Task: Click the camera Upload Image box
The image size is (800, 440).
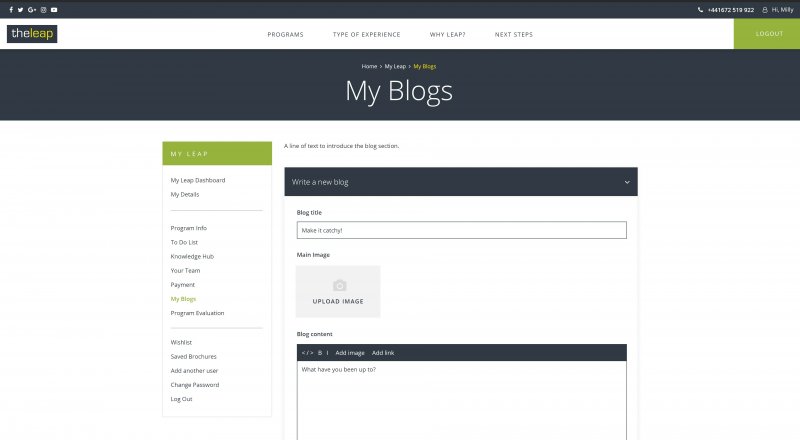Action: coord(338,291)
